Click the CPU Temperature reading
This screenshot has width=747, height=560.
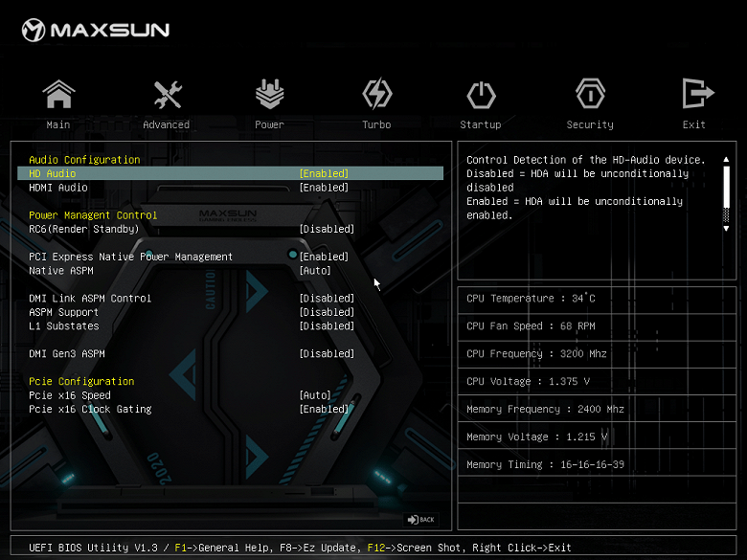pos(531,299)
